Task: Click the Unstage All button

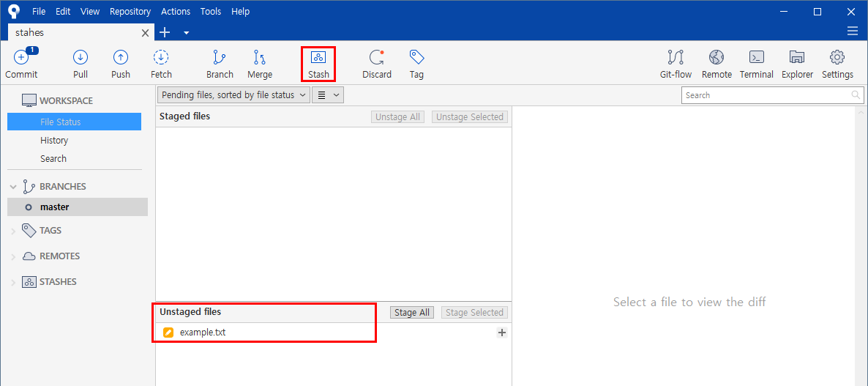Action: tap(397, 117)
